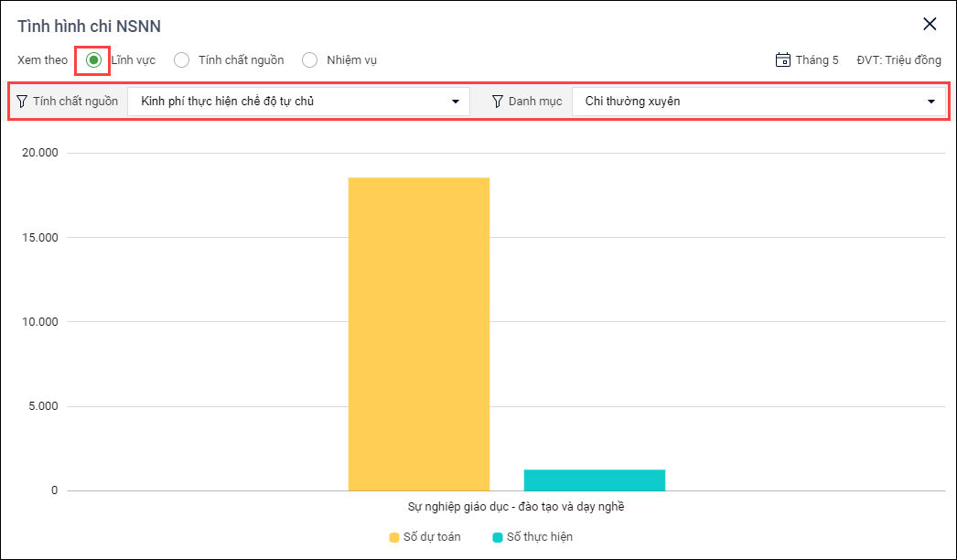
Task: Click the teal Số thực hiện bar
Action: (x=594, y=480)
